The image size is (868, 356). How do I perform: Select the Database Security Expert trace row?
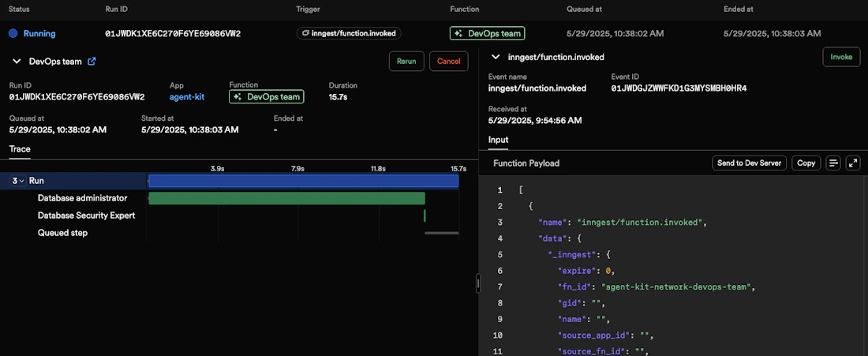[86, 215]
